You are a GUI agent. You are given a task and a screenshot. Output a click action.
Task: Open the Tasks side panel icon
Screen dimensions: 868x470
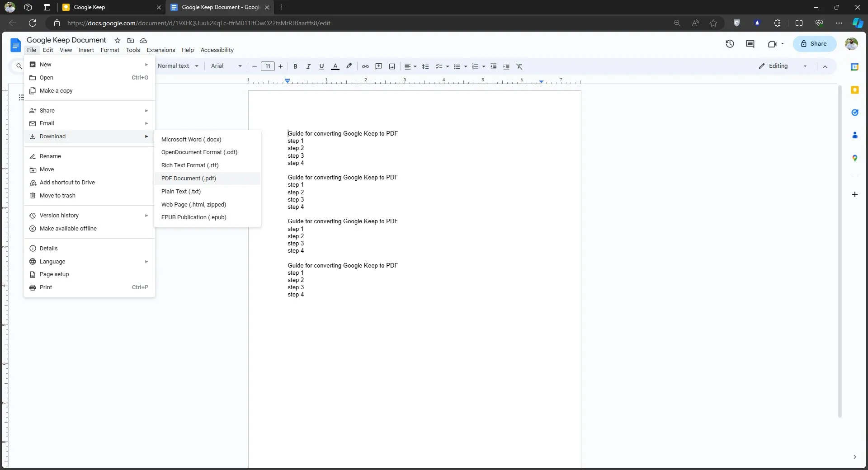click(854, 113)
